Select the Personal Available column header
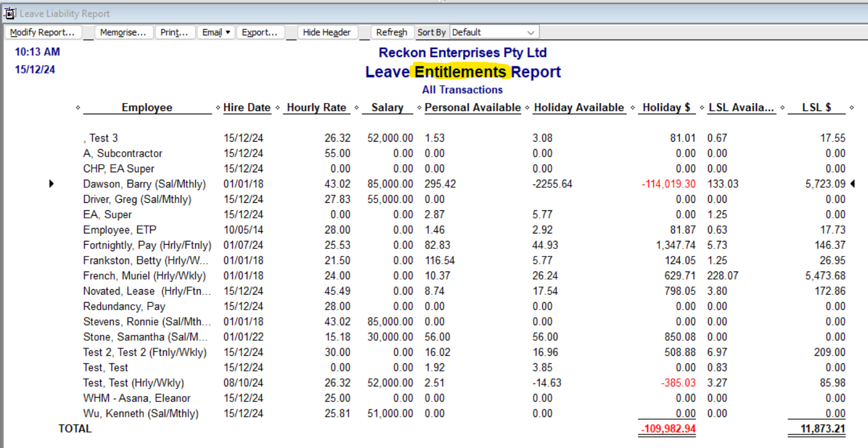 (473, 107)
